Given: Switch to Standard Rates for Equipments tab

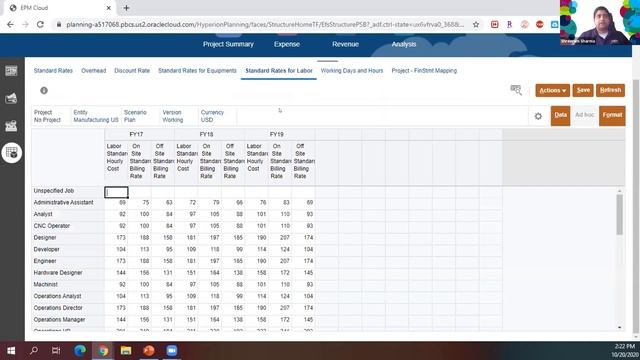Looking at the screenshot, I should pyautogui.click(x=197, y=71).
